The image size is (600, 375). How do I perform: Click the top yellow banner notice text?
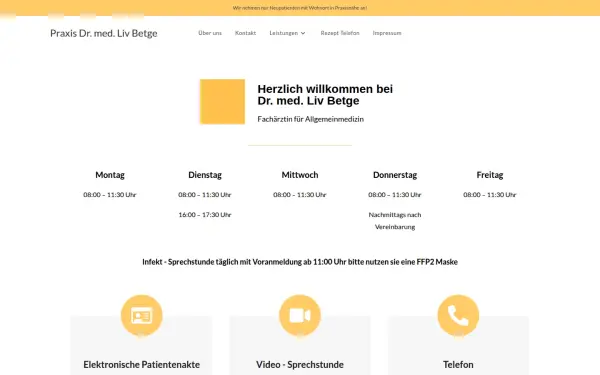pyautogui.click(x=300, y=8)
